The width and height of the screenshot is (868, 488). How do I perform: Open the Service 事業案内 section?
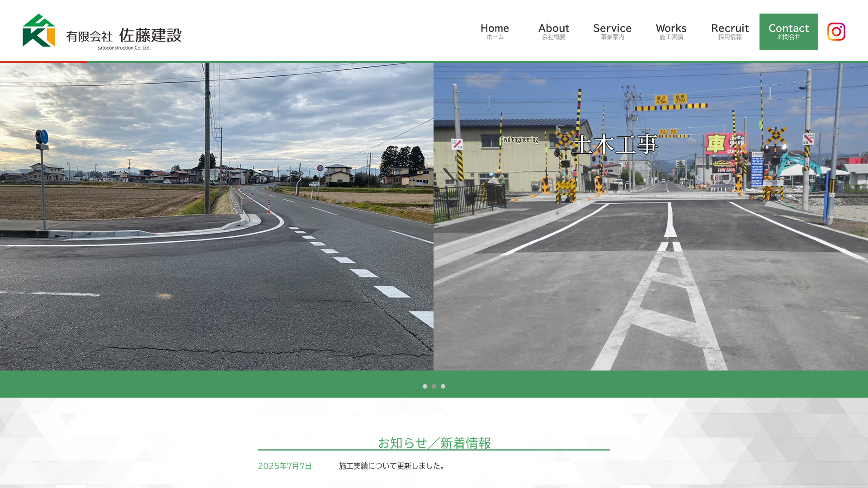coord(612,31)
